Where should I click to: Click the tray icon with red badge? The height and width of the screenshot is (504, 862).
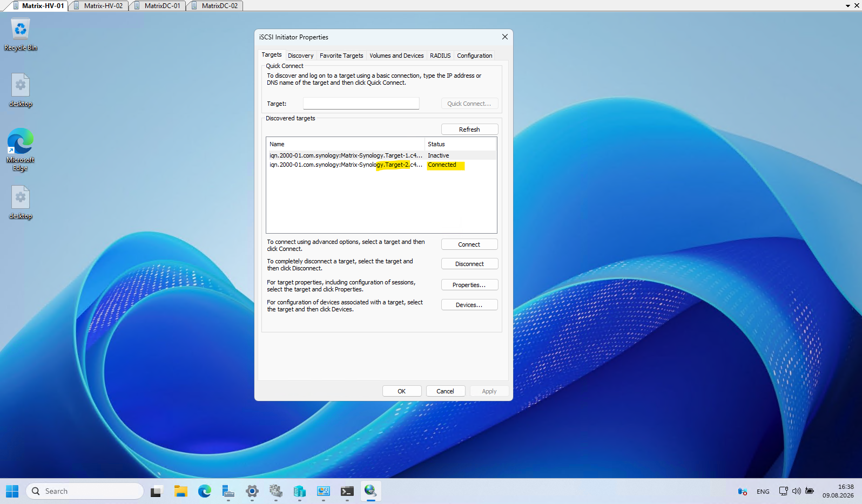tap(743, 491)
